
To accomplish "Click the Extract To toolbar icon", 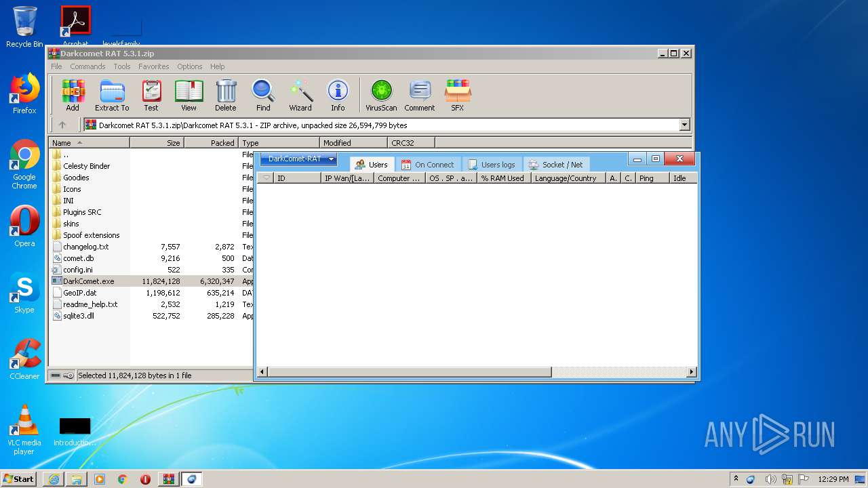I will pos(112,95).
